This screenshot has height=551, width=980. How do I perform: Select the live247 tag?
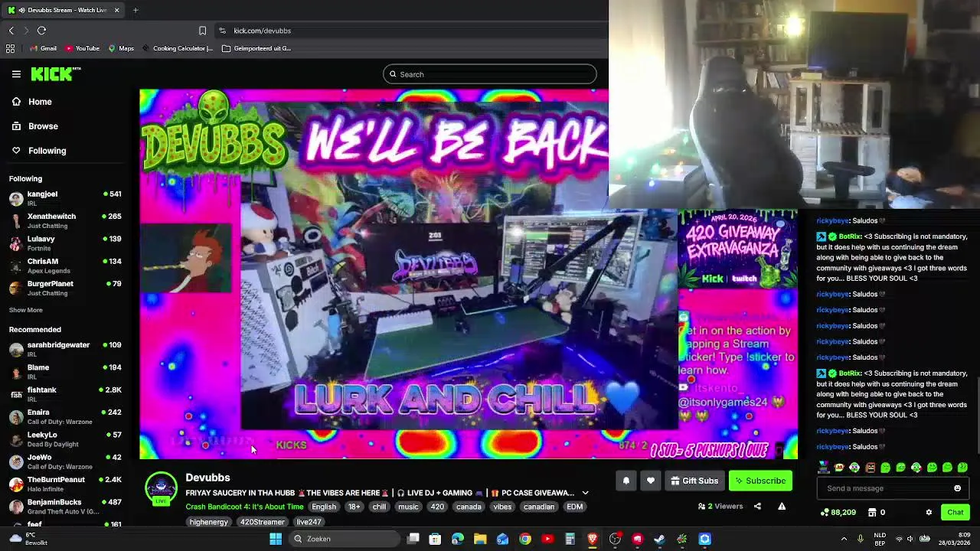pos(309,522)
